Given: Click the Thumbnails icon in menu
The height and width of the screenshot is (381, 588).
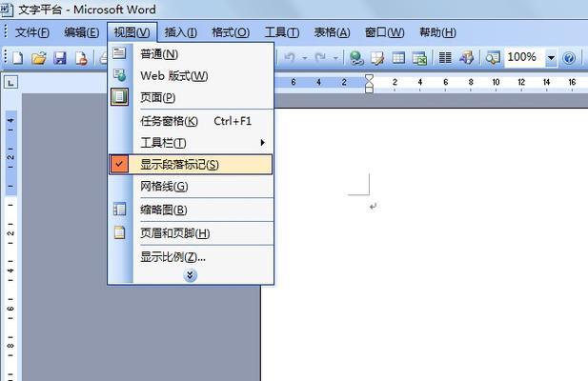Looking at the screenshot, I should pyautogui.click(x=119, y=209).
